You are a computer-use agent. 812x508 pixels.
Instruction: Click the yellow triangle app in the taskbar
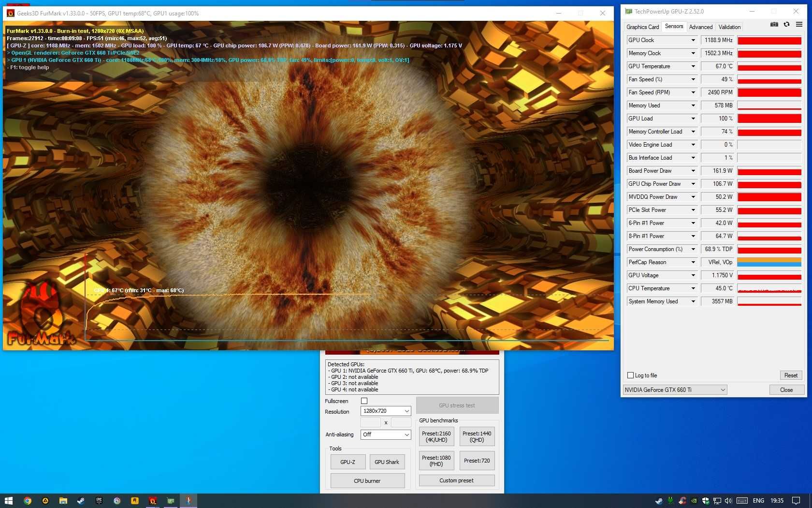click(45, 501)
